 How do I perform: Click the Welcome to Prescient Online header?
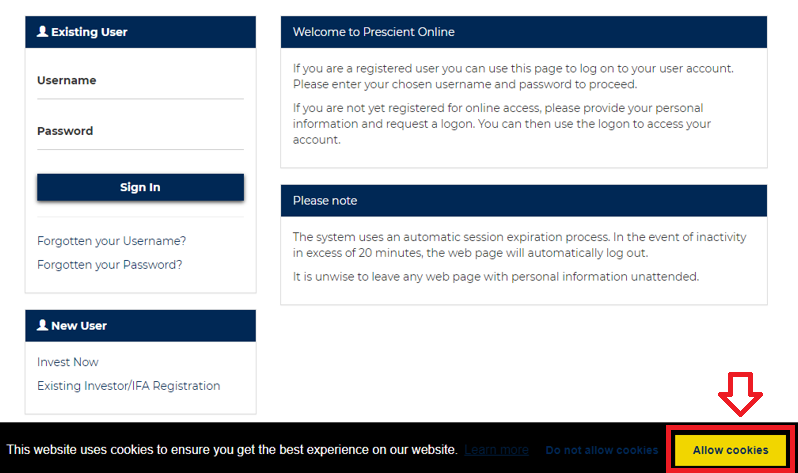click(x=374, y=32)
